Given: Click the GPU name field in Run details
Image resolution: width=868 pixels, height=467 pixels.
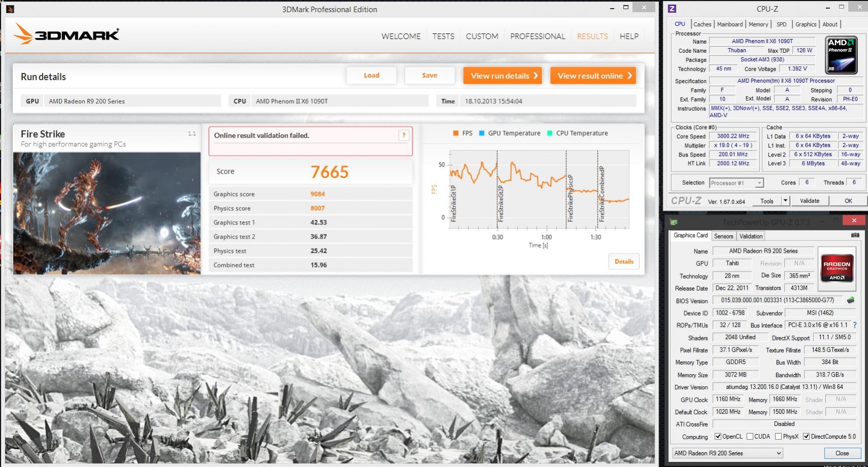Looking at the screenshot, I should click(132, 101).
